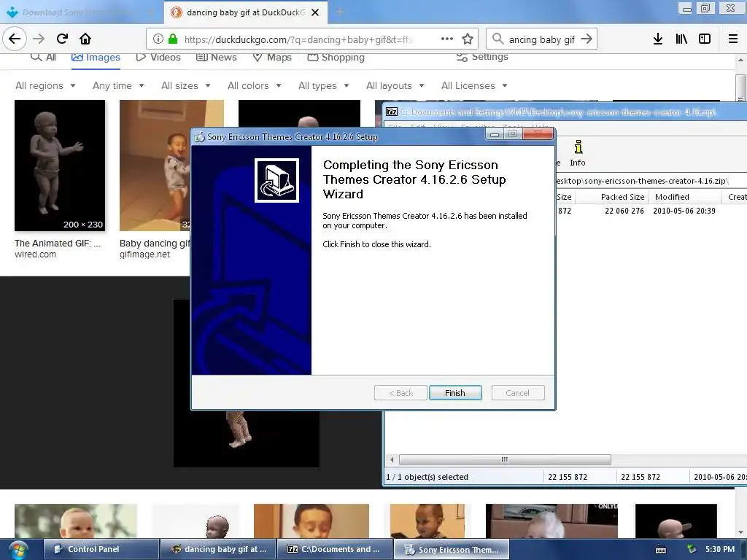Click the 7-Zip horizontal scrollbar thumb
Image resolution: width=747 pixels, height=560 pixels.
(x=505, y=459)
